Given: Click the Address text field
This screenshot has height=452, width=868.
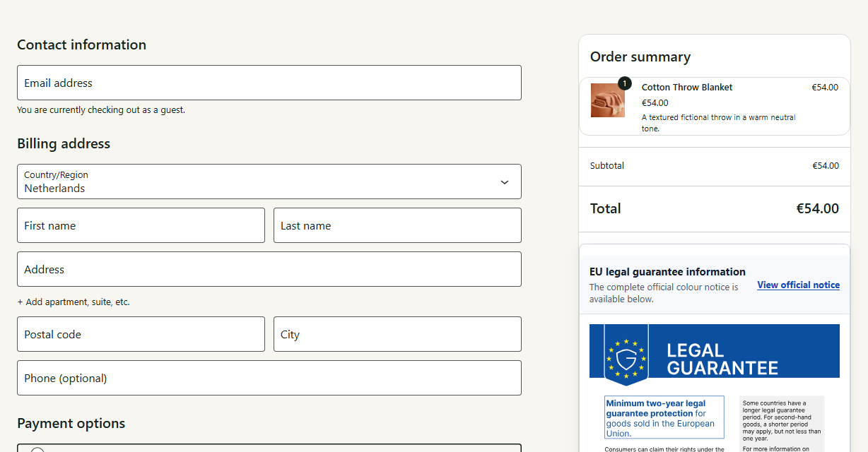Looking at the screenshot, I should [x=269, y=269].
